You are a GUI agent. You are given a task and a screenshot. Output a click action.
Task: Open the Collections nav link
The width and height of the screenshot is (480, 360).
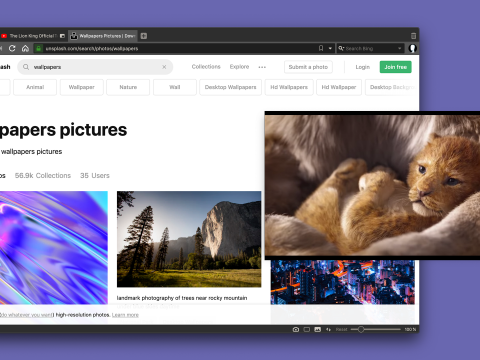[206, 67]
